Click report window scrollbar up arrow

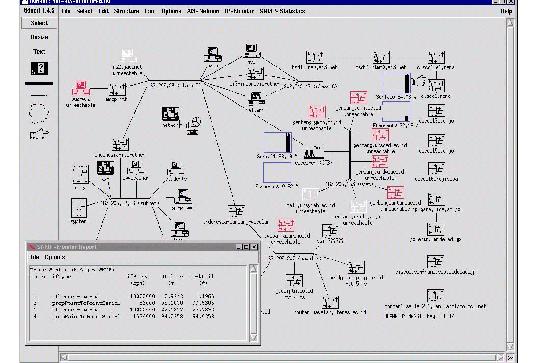[x=254, y=268]
